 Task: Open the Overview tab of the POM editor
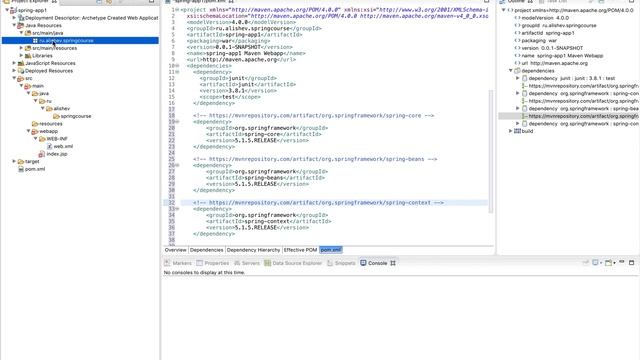(176, 250)
